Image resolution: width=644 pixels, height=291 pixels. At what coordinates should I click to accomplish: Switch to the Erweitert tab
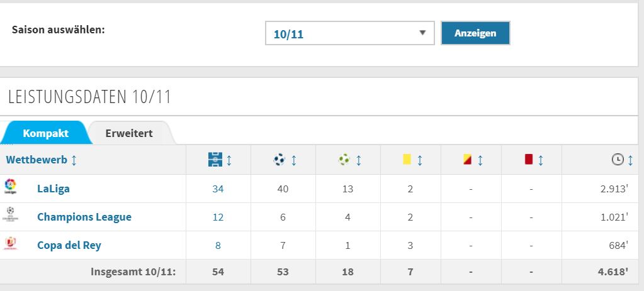[129, 133]
